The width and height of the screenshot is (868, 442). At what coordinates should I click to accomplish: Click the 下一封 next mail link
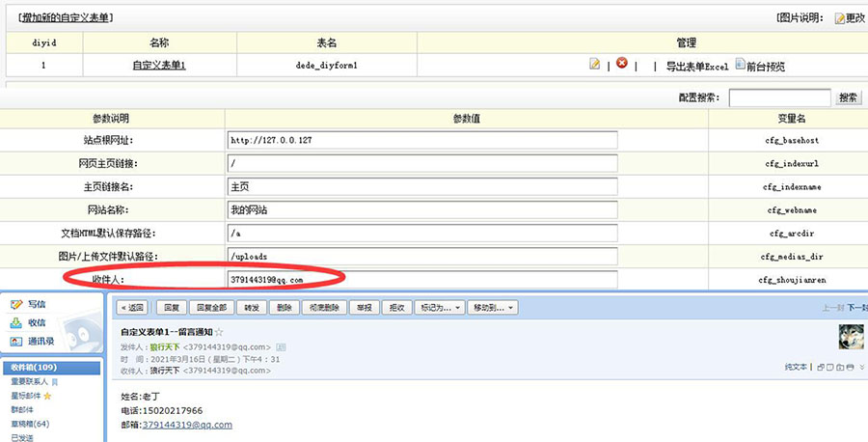857,308
